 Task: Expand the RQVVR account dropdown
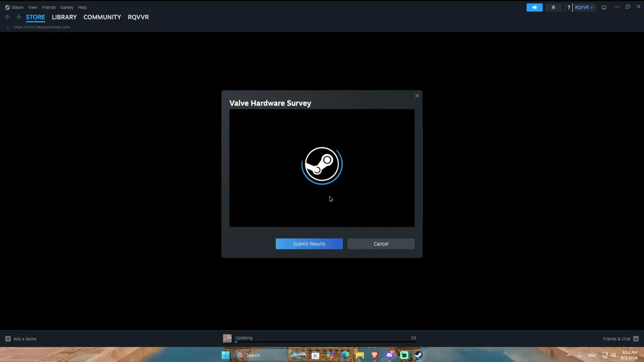584,8
